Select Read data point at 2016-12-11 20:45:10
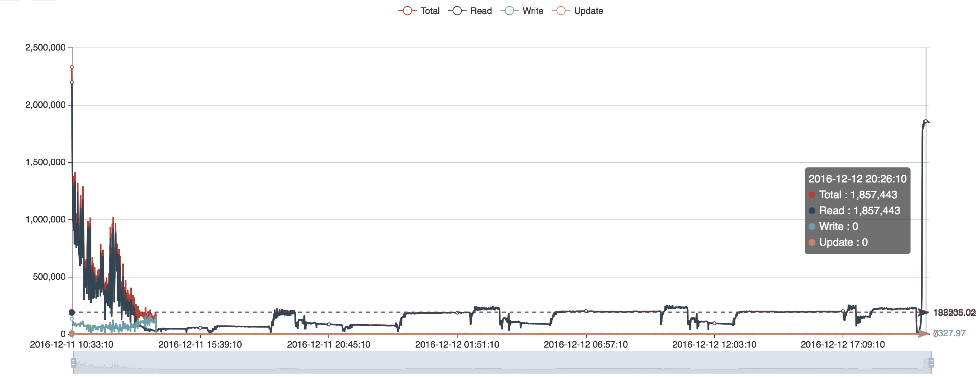This screenshot has width=980, height=377. coord(329,324)
